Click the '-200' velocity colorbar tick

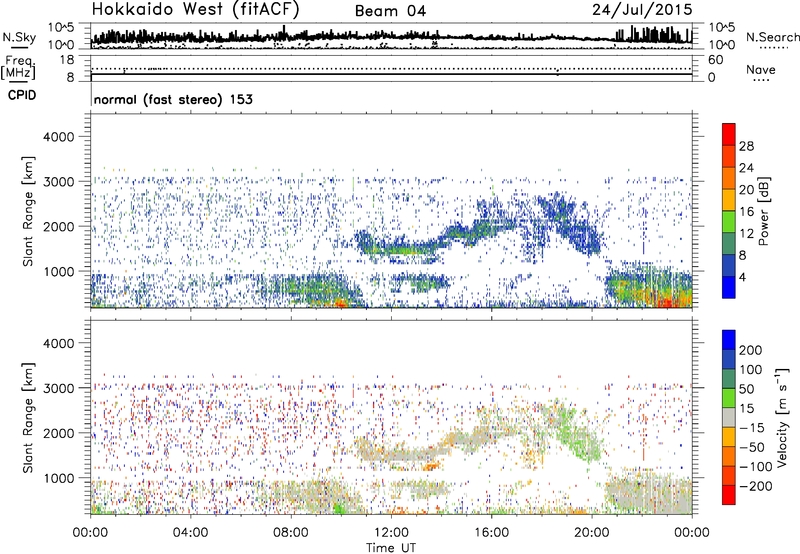(x=755, y=486)
